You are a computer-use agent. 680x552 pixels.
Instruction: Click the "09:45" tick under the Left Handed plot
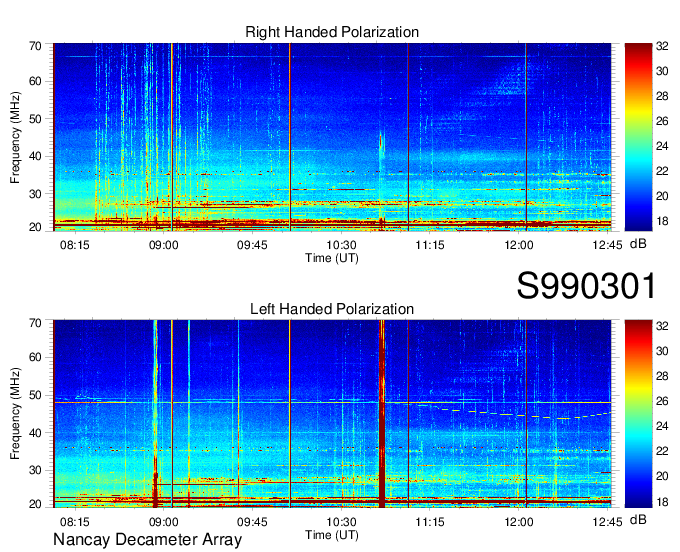click(x=252, y=522)
